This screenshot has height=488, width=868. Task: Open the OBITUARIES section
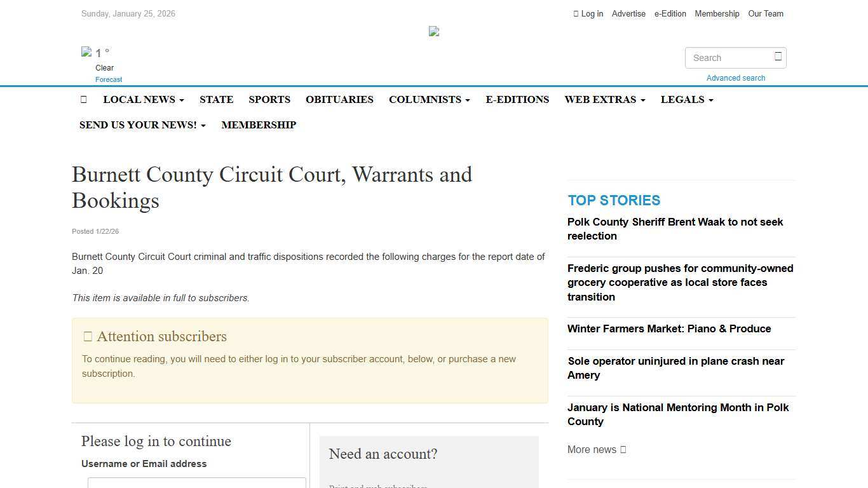click(339, 99)
